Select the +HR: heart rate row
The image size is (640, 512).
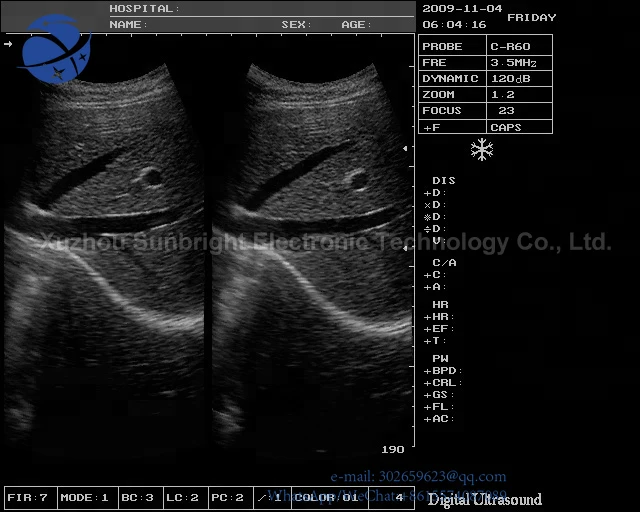439,317
